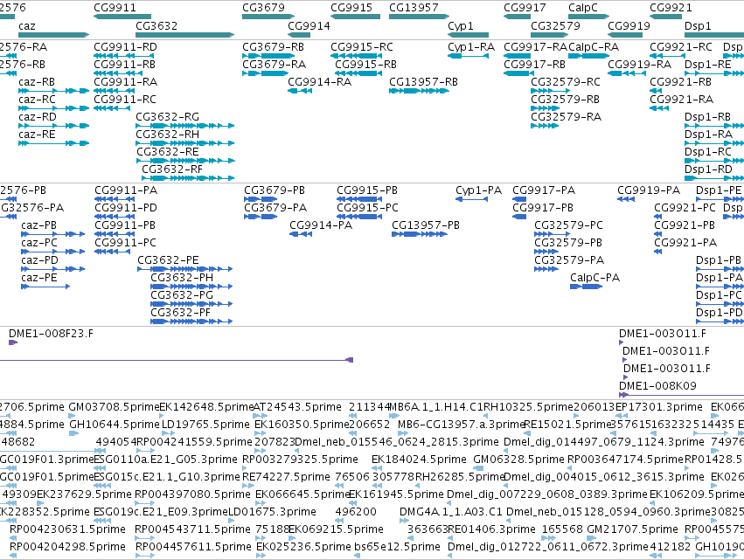This screenshot has width=744, height=560.
Task: Select the caz gene arrow glyph
Action: coord(53,35)
